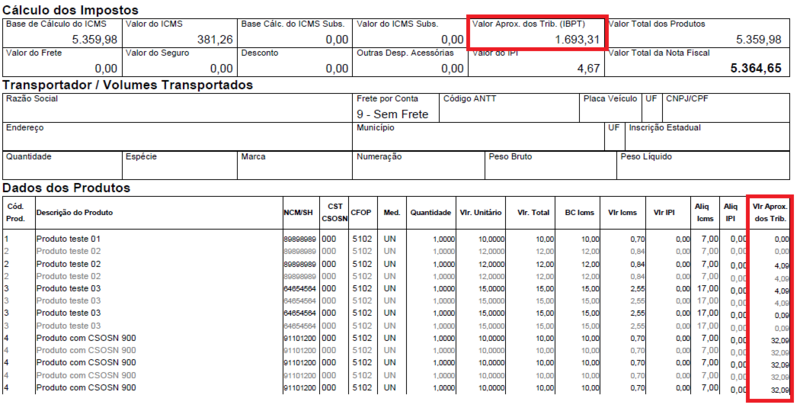Click the CFOP column header
The width and height of the screenshot is (800, 408).
pyautogui.click(x=361, y=212)
